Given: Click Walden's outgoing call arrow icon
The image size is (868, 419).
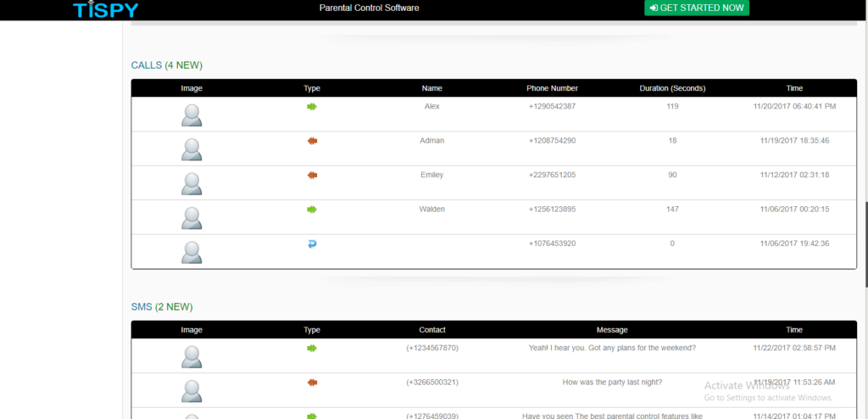Looking at the screenshot, I should point(312,209).
